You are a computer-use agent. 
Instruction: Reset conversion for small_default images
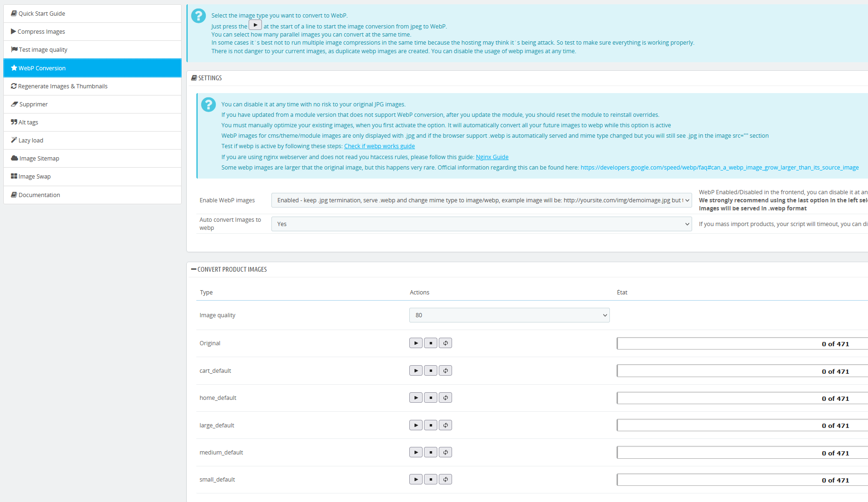(445, 479)
